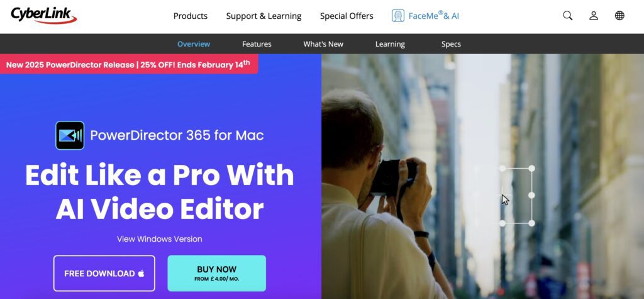The height and width of the screenshot is (299, 644).
Task: Open the Specs tab
Action: [x=451, y=44]
